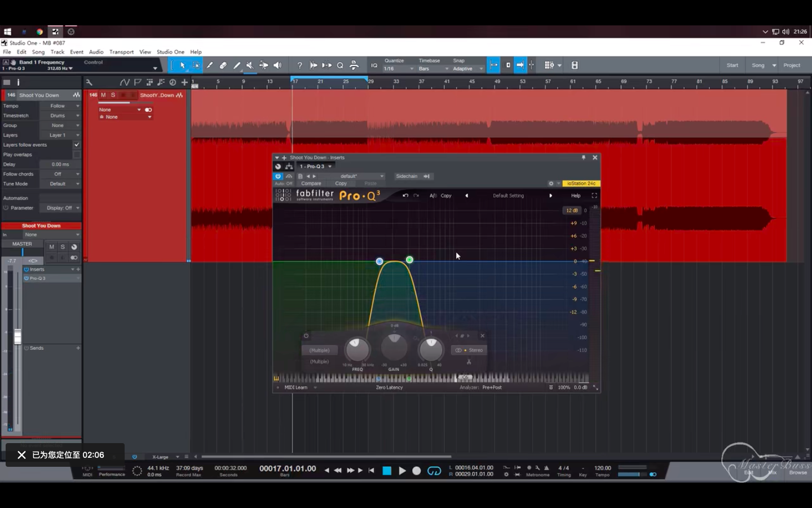The height and width of the screenshot is (508, 812).
Task: Open the Event menu
Action: 77,52
